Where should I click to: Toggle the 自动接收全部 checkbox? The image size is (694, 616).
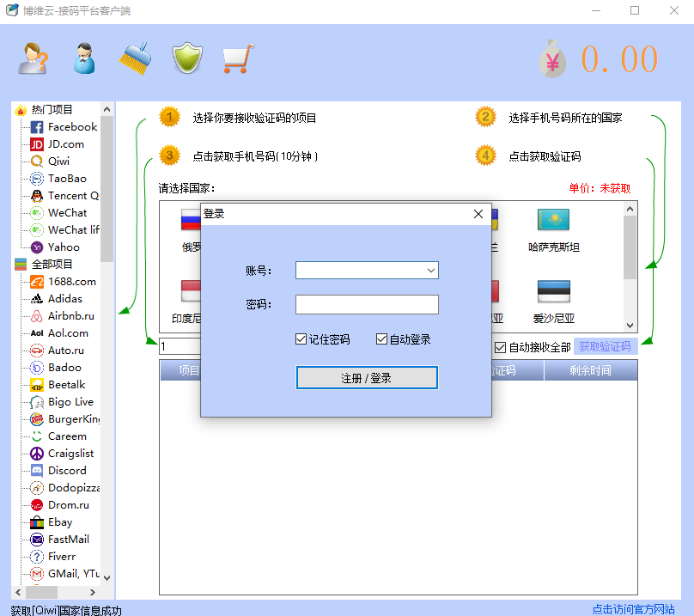click(500, 347)
